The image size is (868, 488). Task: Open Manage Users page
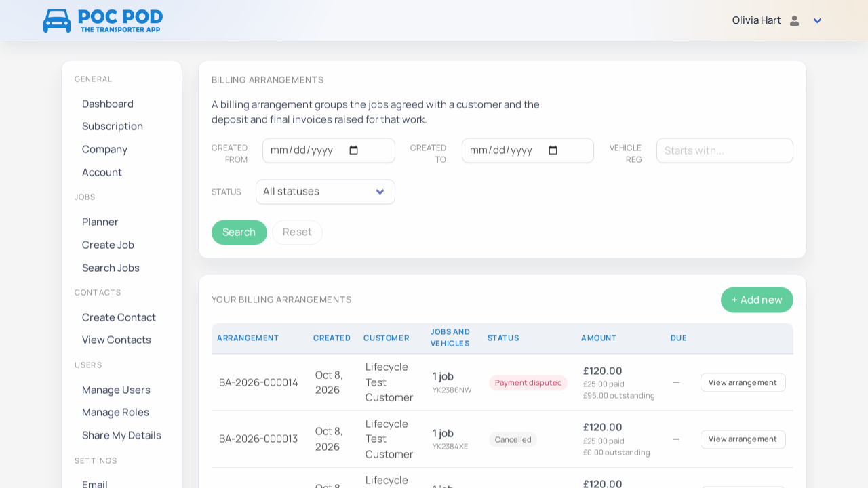click(x=117, y=390)
